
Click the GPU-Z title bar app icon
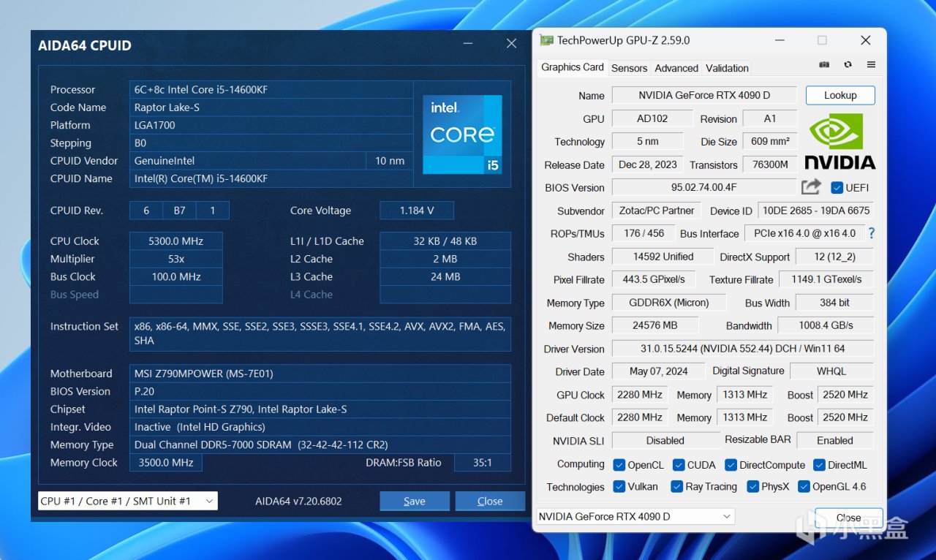tap(546, 40)
